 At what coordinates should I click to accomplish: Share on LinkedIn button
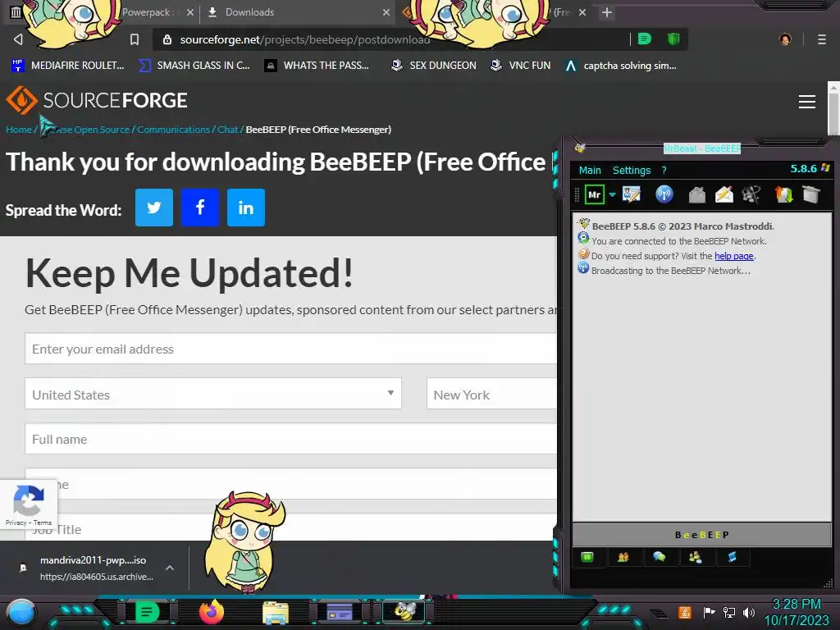point(246,208)
